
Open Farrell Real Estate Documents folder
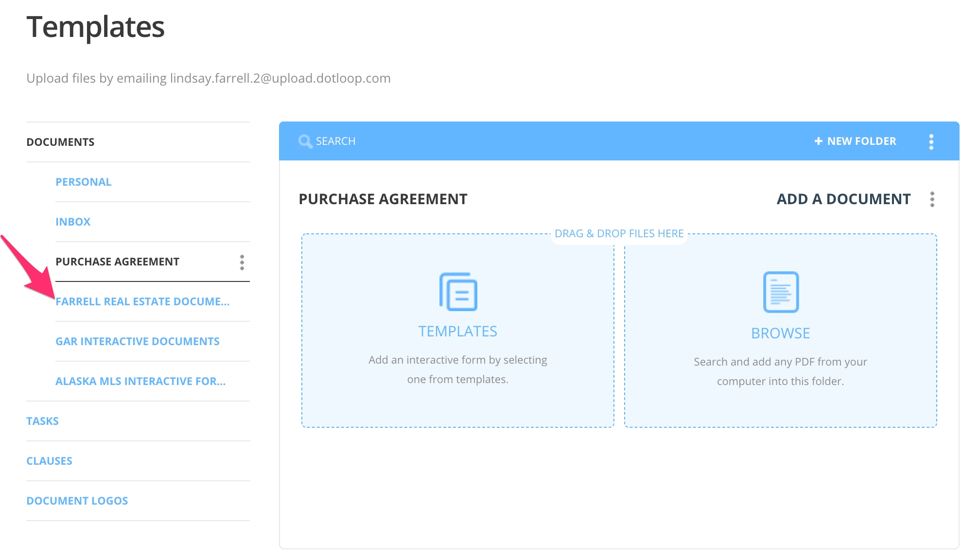pos(142,301)
